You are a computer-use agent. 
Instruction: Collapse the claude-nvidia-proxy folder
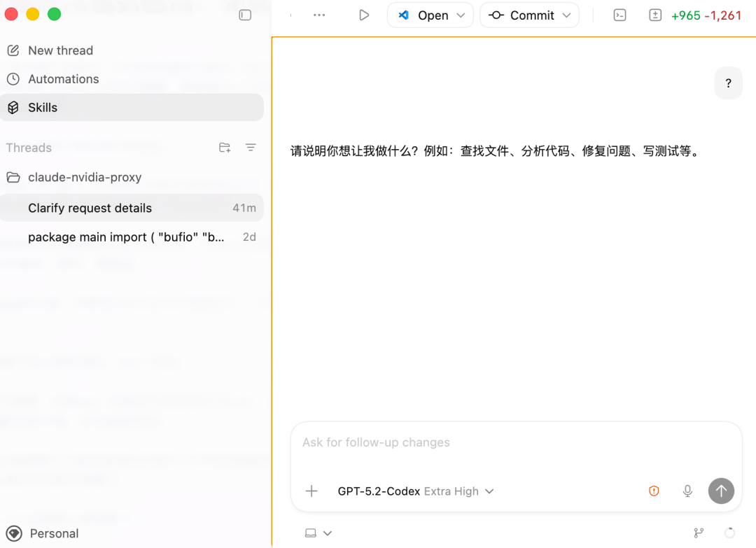[13, 177]
